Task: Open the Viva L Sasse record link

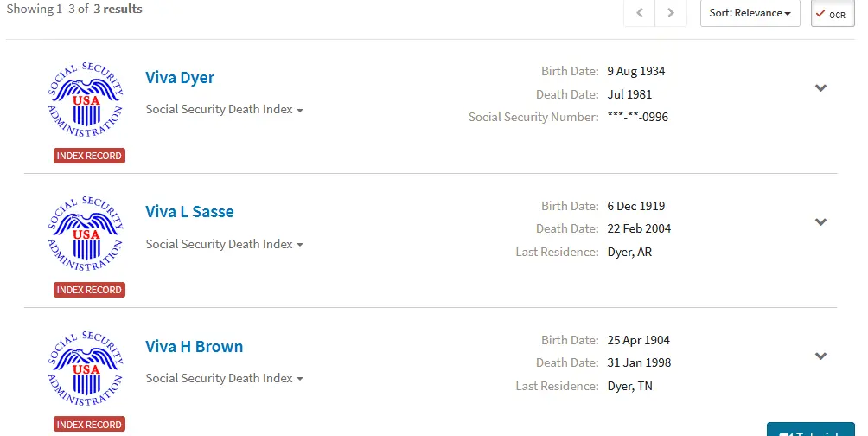Action: click(x=189, y=212)
